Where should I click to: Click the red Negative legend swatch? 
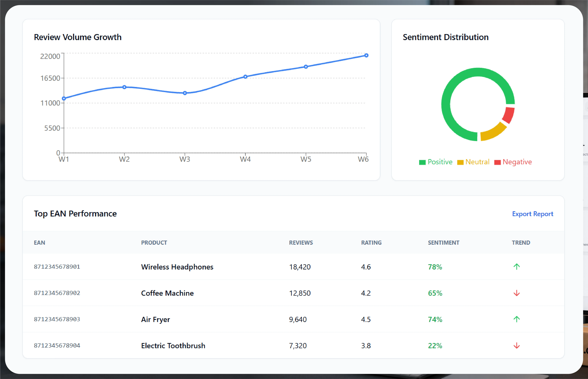[x=497, y=162]
